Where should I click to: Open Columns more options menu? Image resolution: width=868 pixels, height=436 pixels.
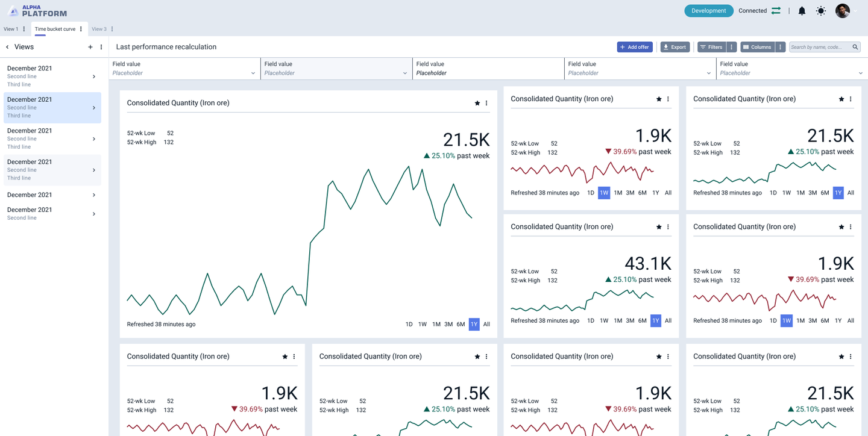point(780,47)
